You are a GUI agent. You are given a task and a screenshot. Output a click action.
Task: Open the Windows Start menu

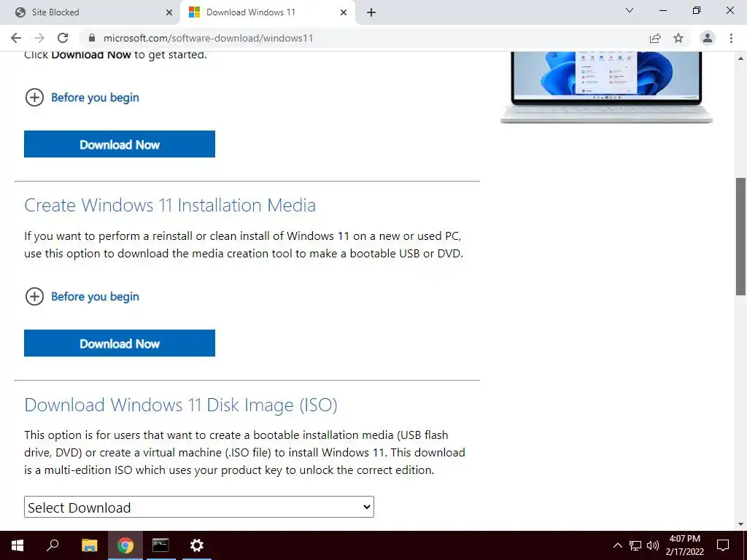pos(18,545)
